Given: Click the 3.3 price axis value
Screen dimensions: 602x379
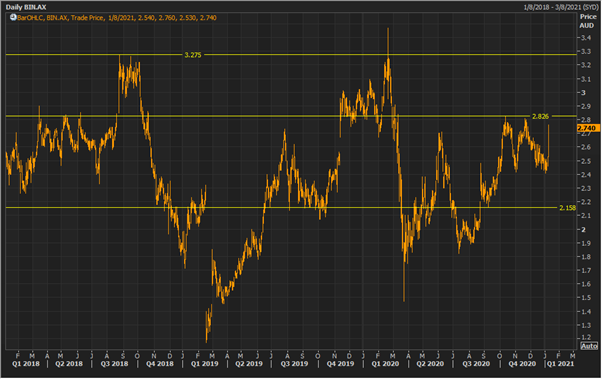Looking at the screenshot, I should (585, 51).
